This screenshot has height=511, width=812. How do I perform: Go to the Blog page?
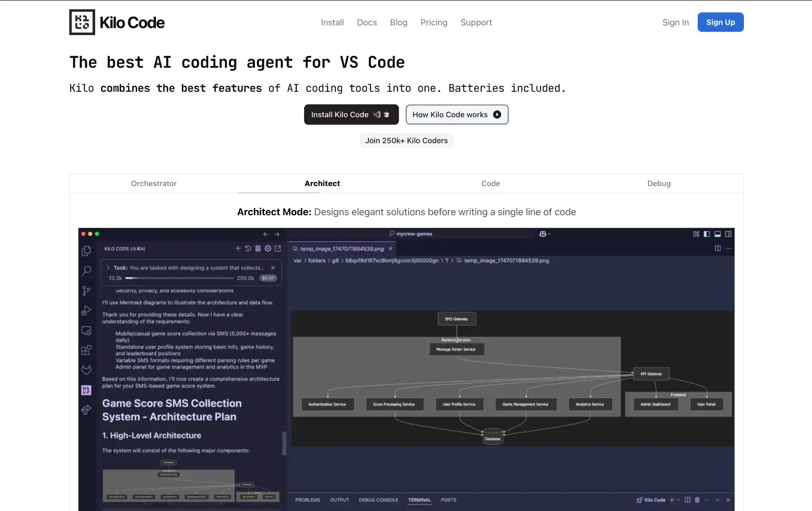point(398,22)
